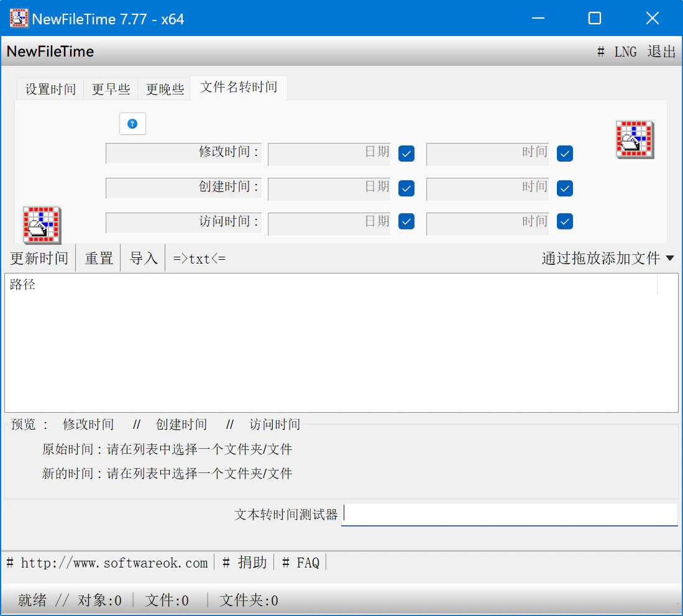The image size is (683, 616).
Task: Click the app icon in the title bar
Action: [19, 18]
